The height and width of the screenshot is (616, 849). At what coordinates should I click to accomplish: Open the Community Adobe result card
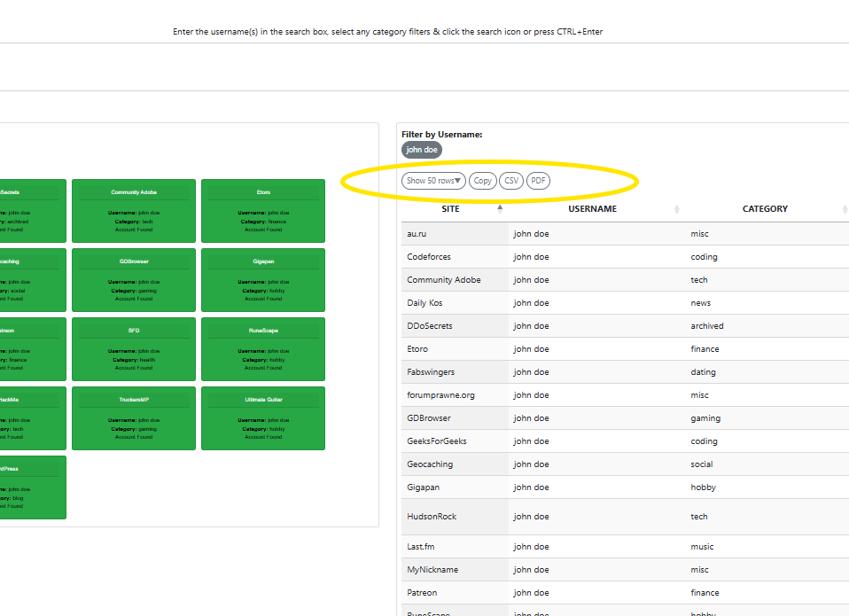tap(134, 211)
